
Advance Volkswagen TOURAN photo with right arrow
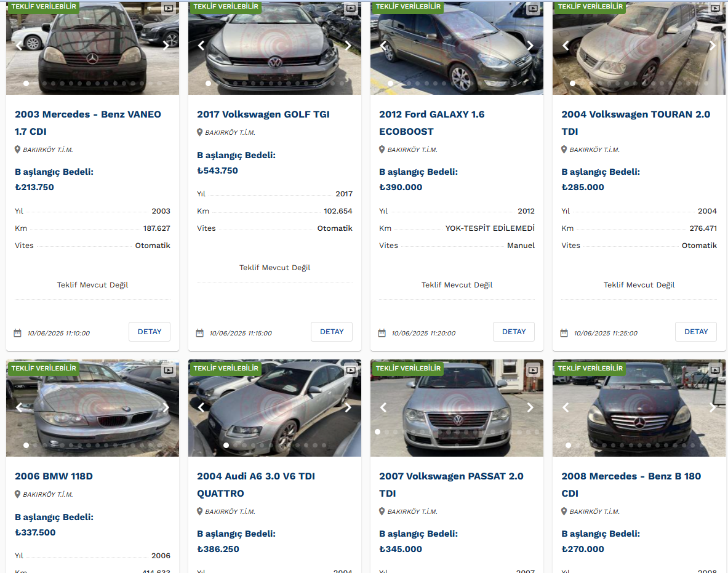pyautogui.click(x=712, y=45)
